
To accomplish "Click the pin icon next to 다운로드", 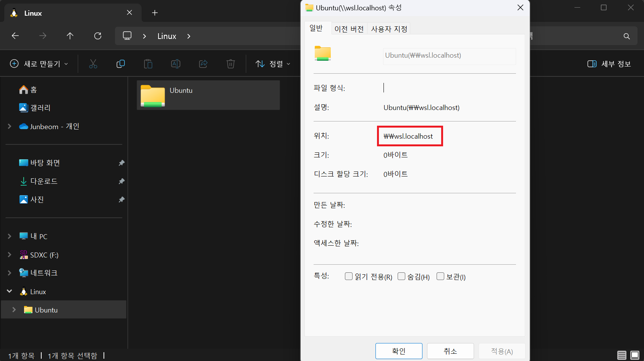I will coord(121,181).
